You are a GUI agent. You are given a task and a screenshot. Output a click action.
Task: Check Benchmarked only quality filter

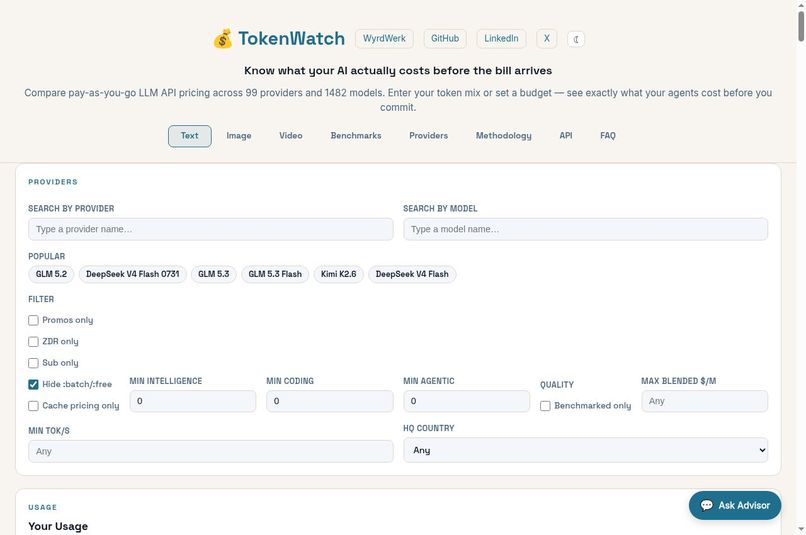pyautogui.click(x=545, y=406)
